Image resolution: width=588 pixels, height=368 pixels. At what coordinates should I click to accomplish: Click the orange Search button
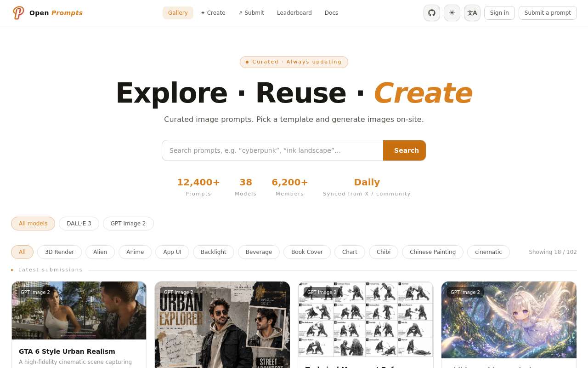pos(405,150)
